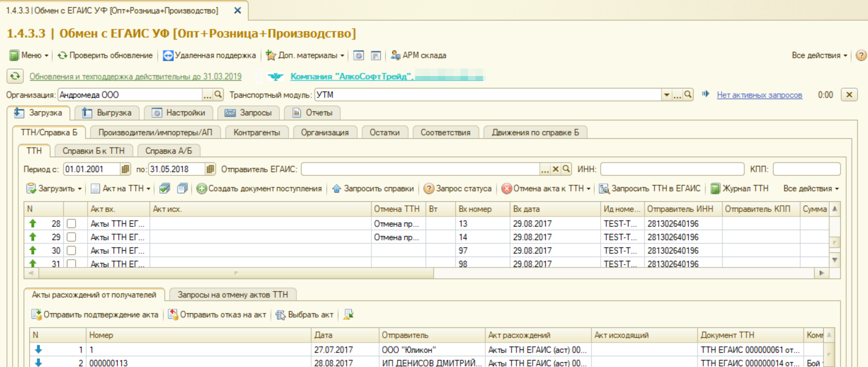Toggle checkbox in row 31
This screenshot has height=367, width=868.
71,264
